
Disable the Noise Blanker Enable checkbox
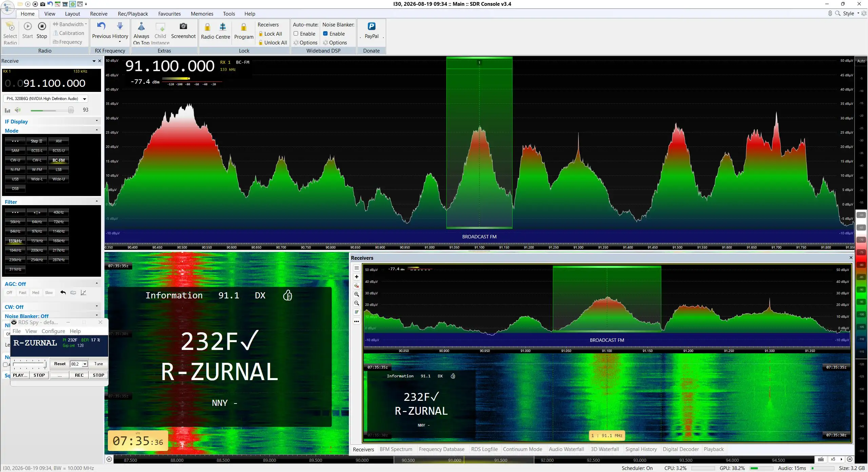point(325,34)
